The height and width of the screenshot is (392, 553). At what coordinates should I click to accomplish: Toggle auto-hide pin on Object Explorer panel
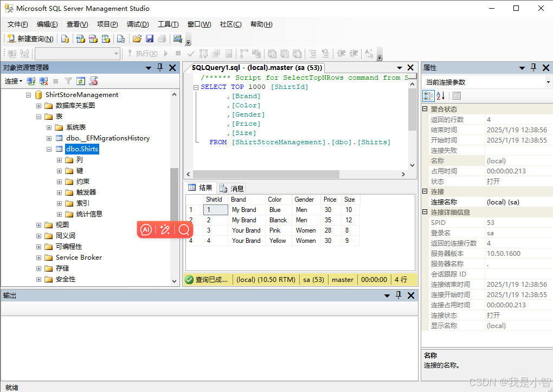tap(160, 67)
